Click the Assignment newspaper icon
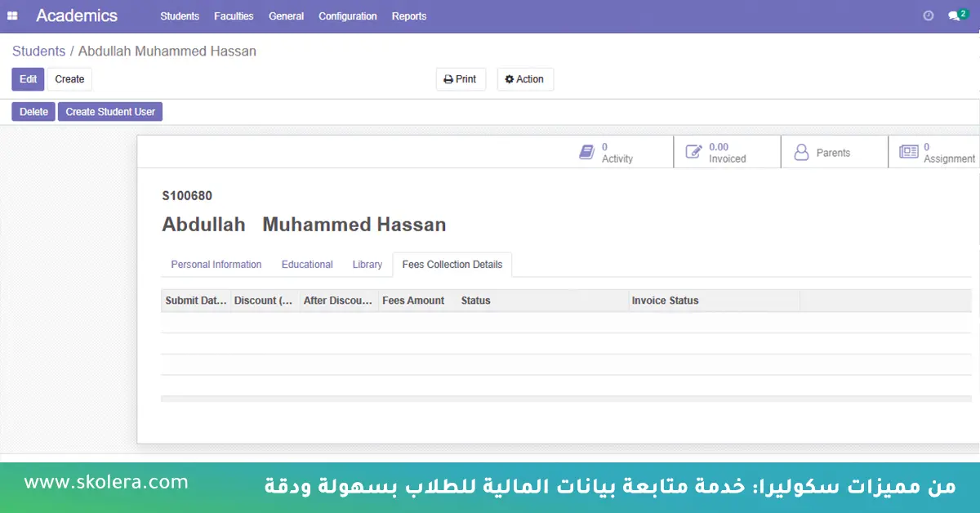This screenshot has width=980, height=513. point(909,152)
